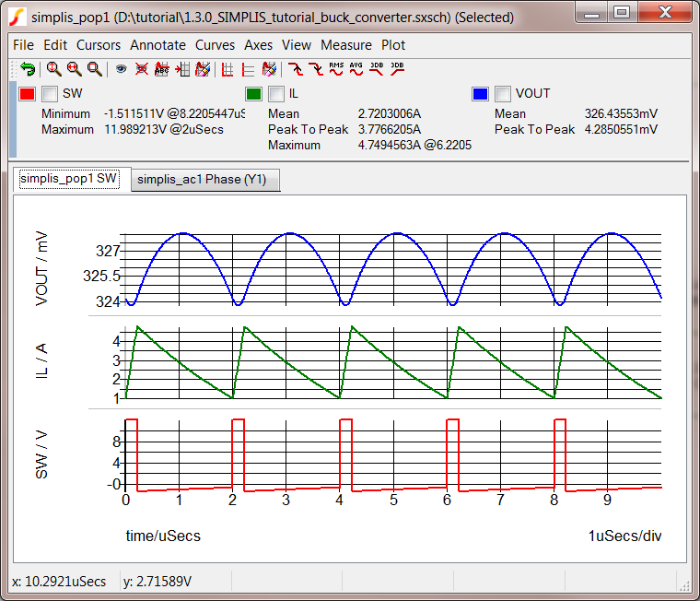Click the IL / A axis label
This screenshot has width=700, height=601.
click(41, 361)
